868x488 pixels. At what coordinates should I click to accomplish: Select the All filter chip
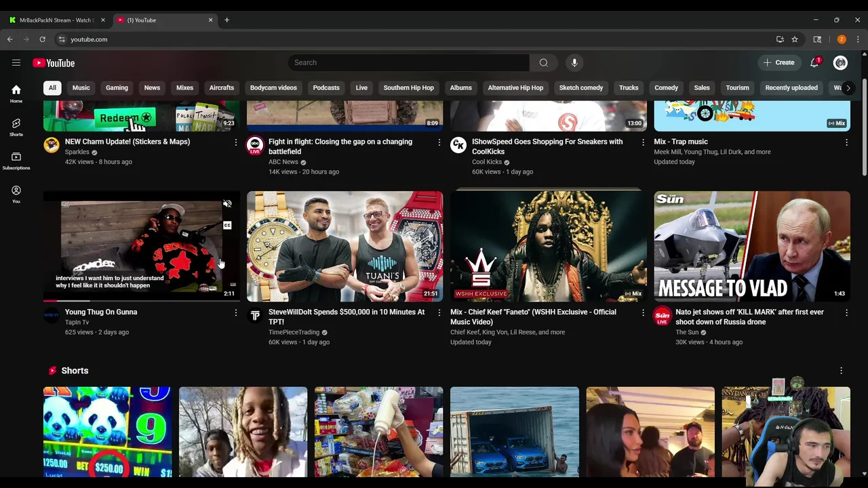[52, 87]
